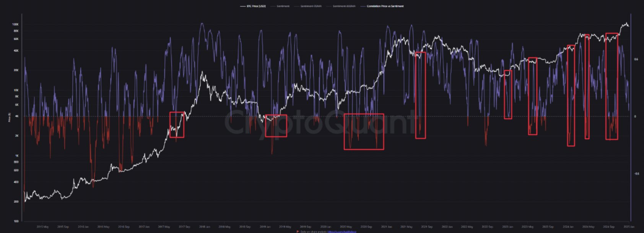The image size is (644, 233).
Task: Click the early 2019 red highlight box
Action: click(276, 126)
